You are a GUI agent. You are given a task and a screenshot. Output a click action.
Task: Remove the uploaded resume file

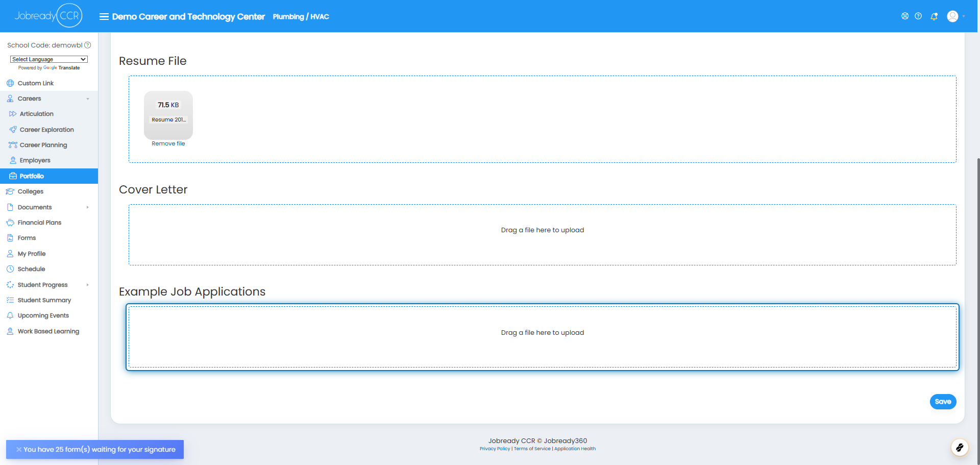tap(168, 143)
